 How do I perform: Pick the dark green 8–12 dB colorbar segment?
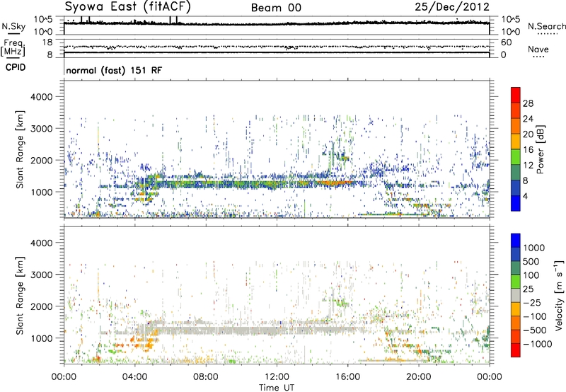[516, 173]
